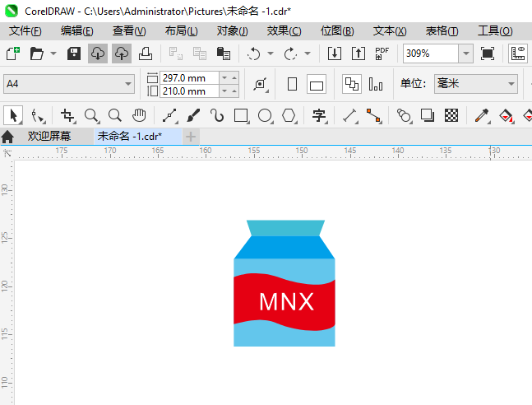Select the Artistic Media brush tool
The width and height of the screenshot is (532, 405).
point(193,116)
